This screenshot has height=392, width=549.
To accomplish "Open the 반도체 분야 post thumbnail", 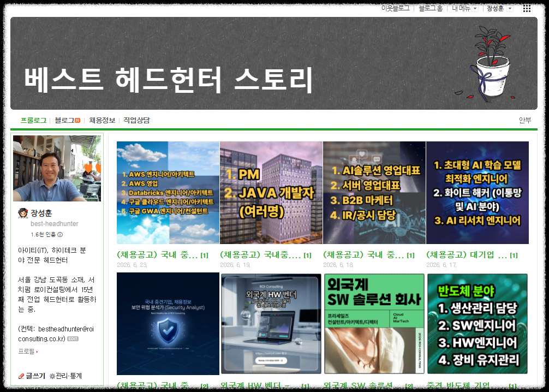I will pyautogui.click(x=478, y=324).
